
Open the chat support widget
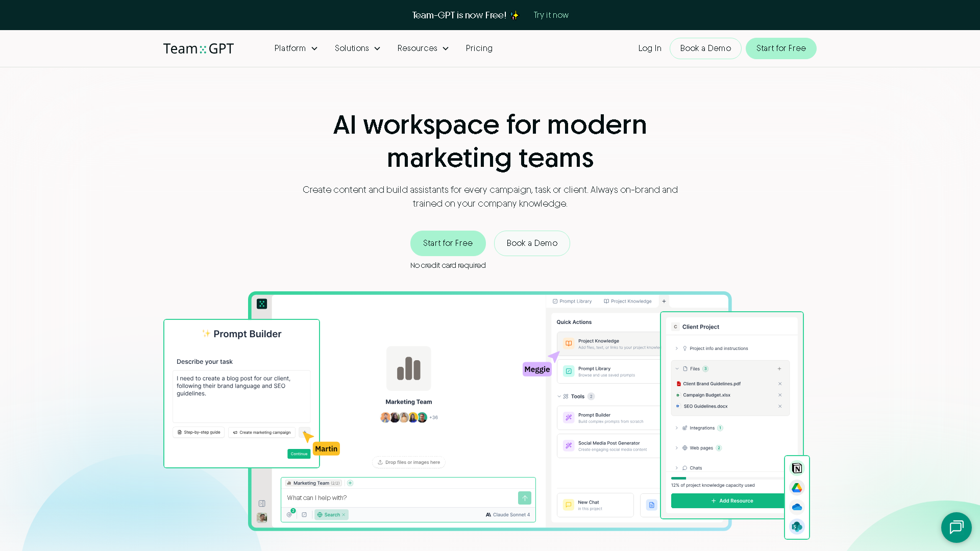[957, 528]
